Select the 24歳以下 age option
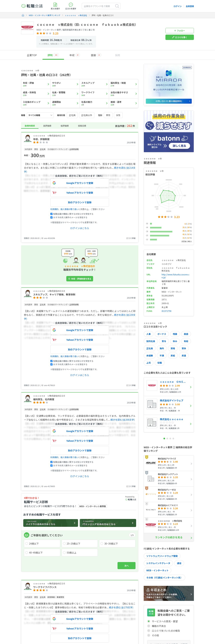 click(x=42, y=544)
